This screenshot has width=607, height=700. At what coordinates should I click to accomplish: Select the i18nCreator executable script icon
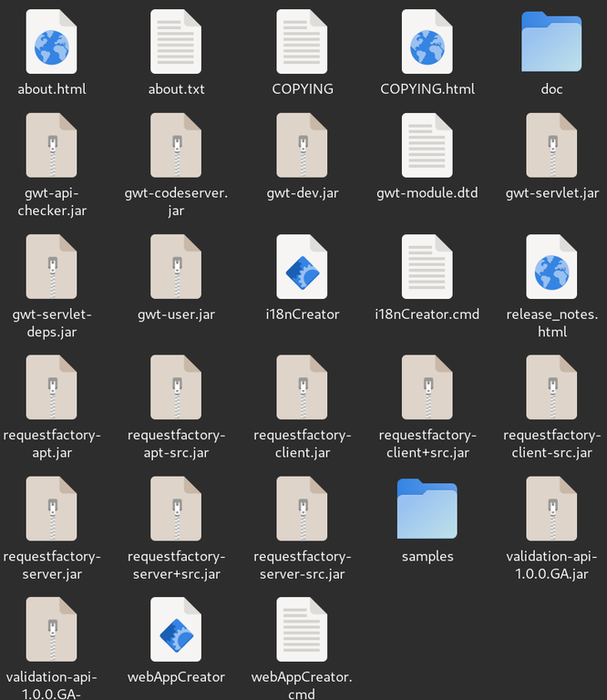coord(302,266)
